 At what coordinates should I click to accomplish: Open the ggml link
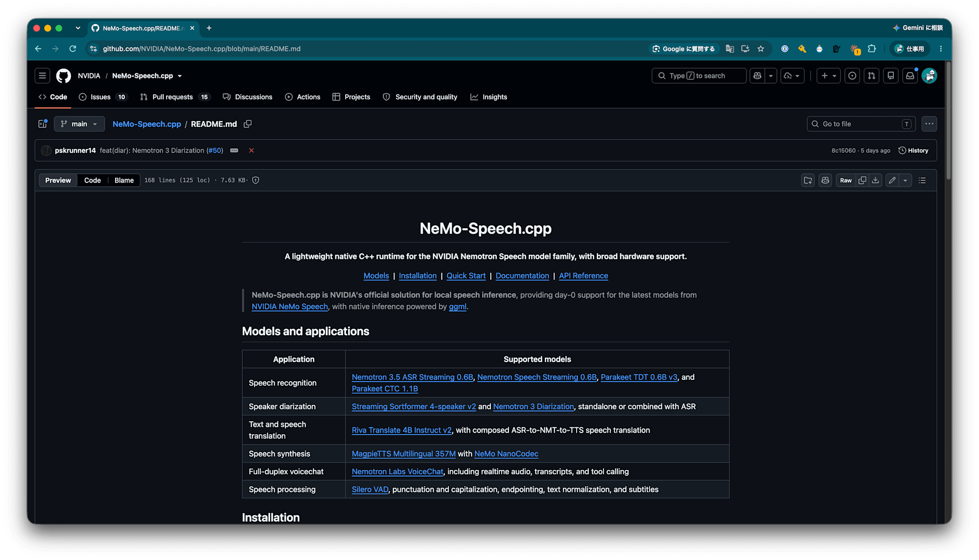pos(458,307)
